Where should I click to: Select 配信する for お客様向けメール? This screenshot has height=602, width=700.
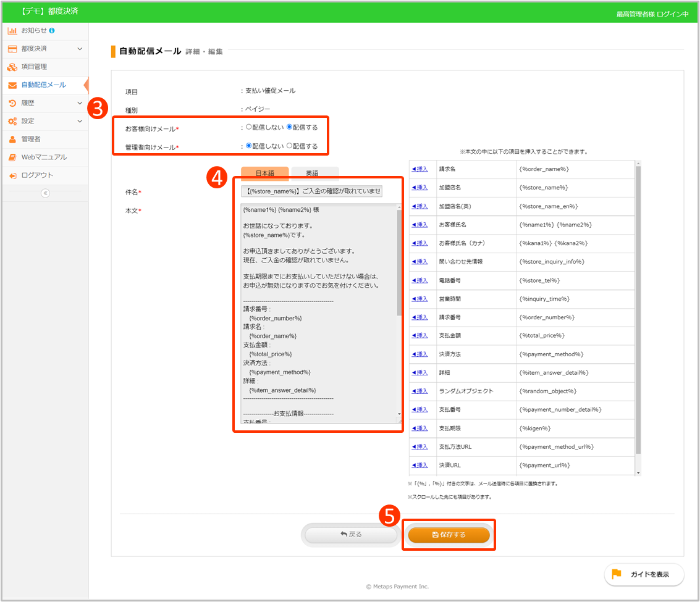[290, 127]
